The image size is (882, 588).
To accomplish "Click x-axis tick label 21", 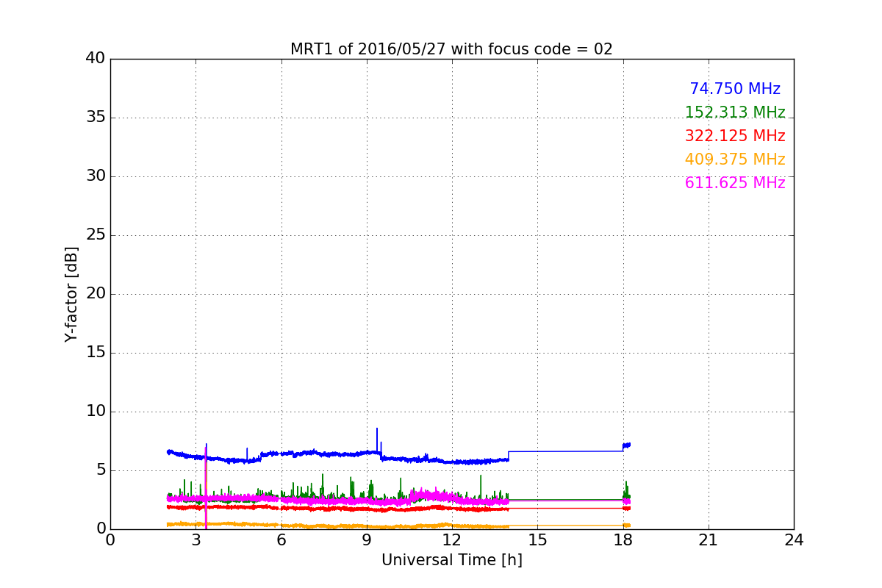I will tap(709, 540).
